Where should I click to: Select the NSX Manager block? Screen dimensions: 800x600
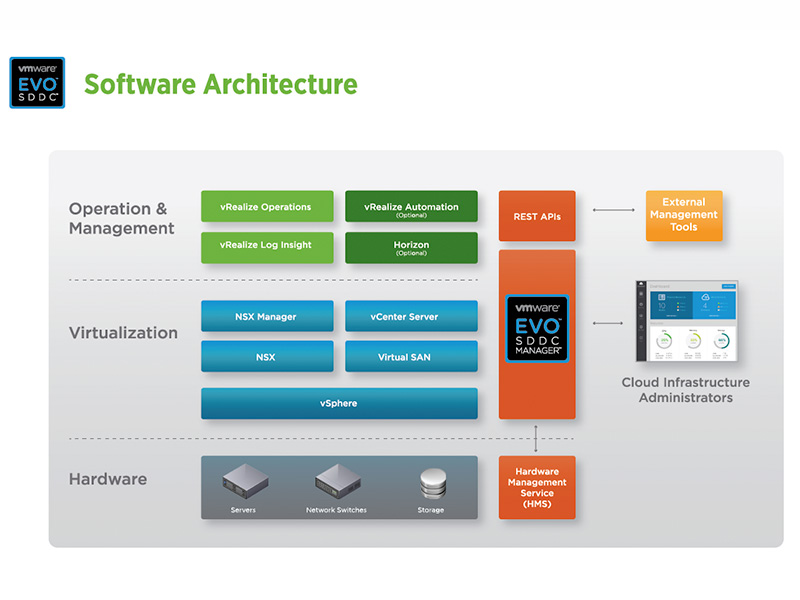[x=267, y=316]
